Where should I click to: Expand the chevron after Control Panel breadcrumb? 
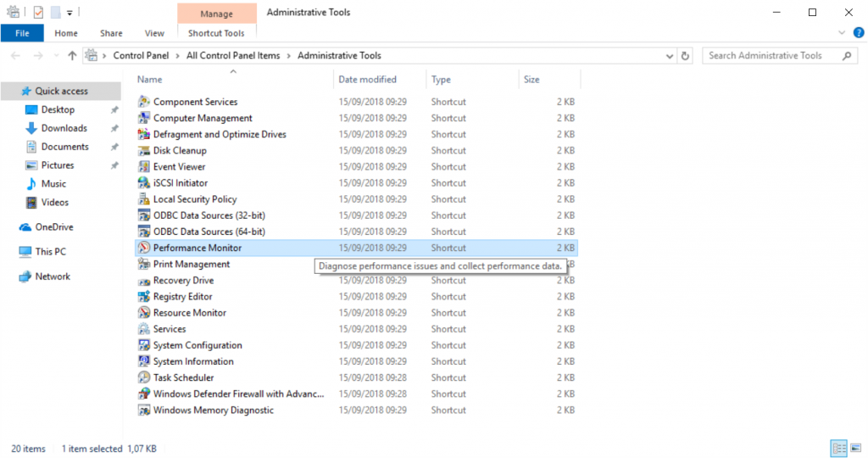pos(178,56)
